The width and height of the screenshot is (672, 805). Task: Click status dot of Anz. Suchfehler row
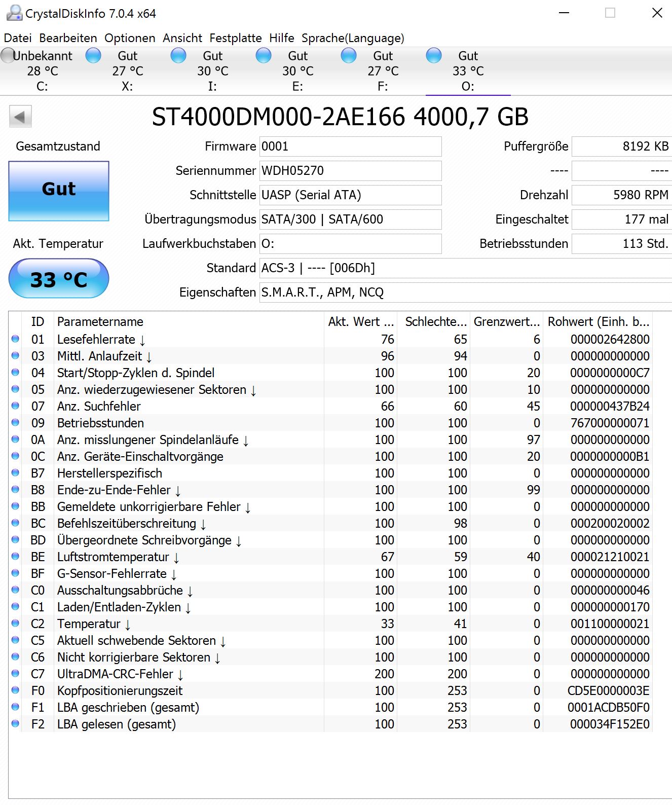tap(15, 406)
